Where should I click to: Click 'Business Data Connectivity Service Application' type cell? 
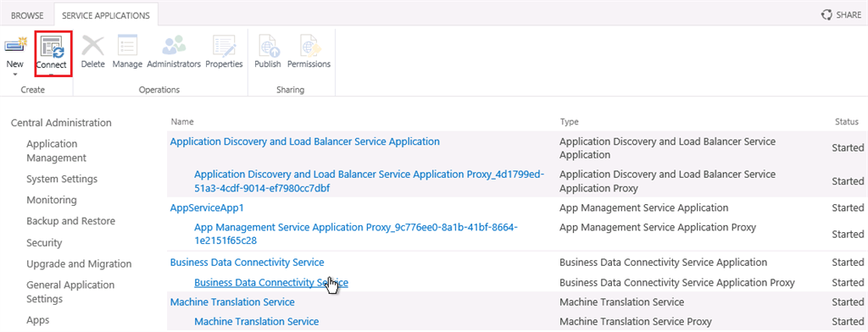[x=663, y=263]
